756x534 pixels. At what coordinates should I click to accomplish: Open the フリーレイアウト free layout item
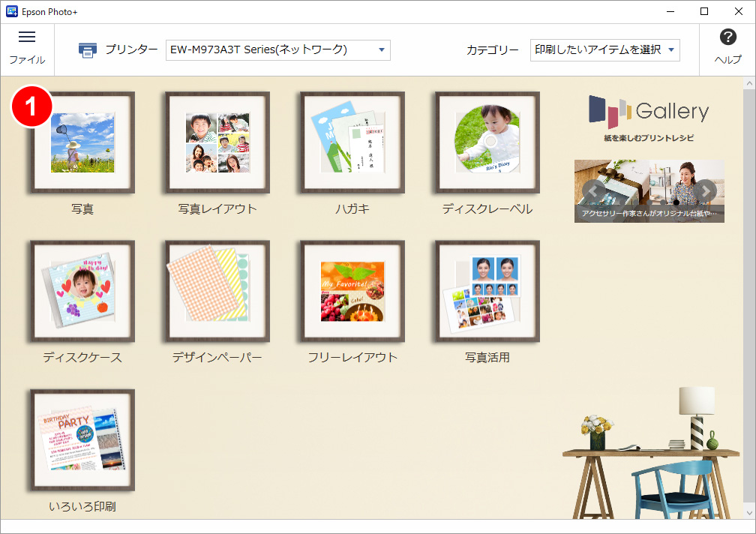point(352,292)
